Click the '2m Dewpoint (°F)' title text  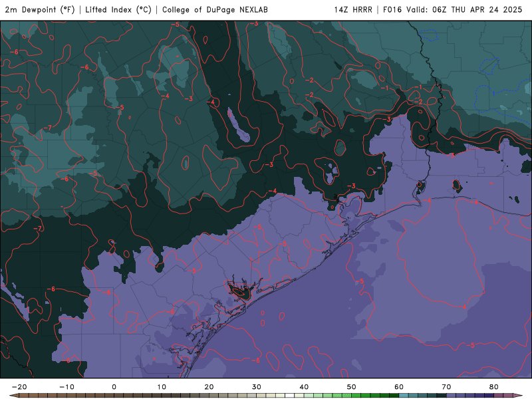(40, 10)
